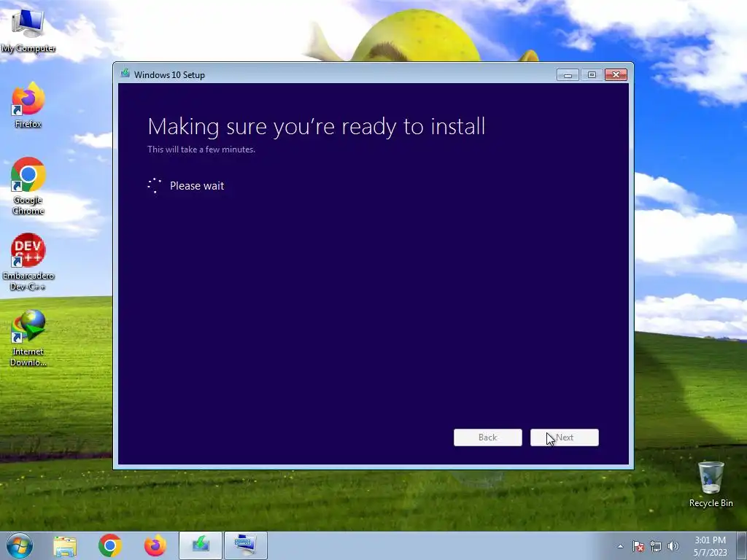Open the Windows Start orb
747x560 pixels.
tap(20, 545)
